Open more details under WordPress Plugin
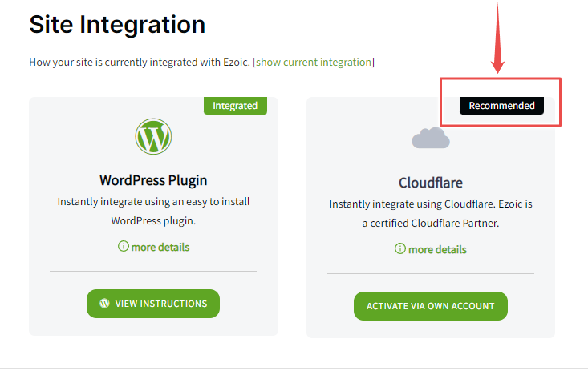588x371 pixels. [153, 247]
